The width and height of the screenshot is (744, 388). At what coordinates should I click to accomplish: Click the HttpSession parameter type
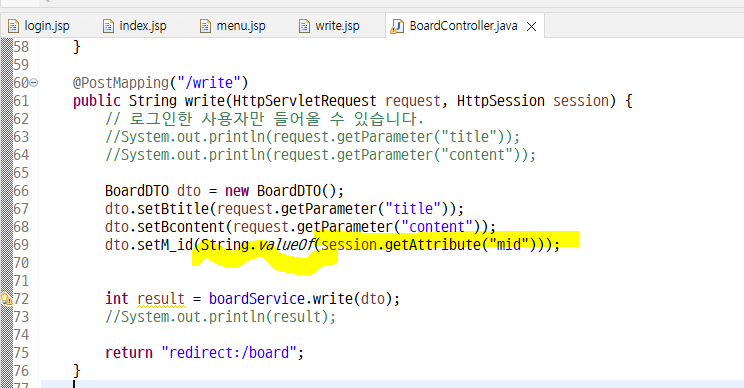pyautogui.click(x=501, y=101)
